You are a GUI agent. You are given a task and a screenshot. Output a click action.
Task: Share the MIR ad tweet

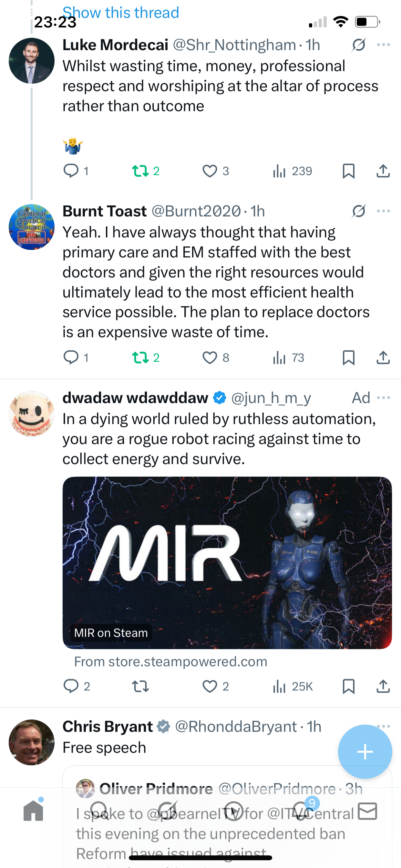[383, 687]
